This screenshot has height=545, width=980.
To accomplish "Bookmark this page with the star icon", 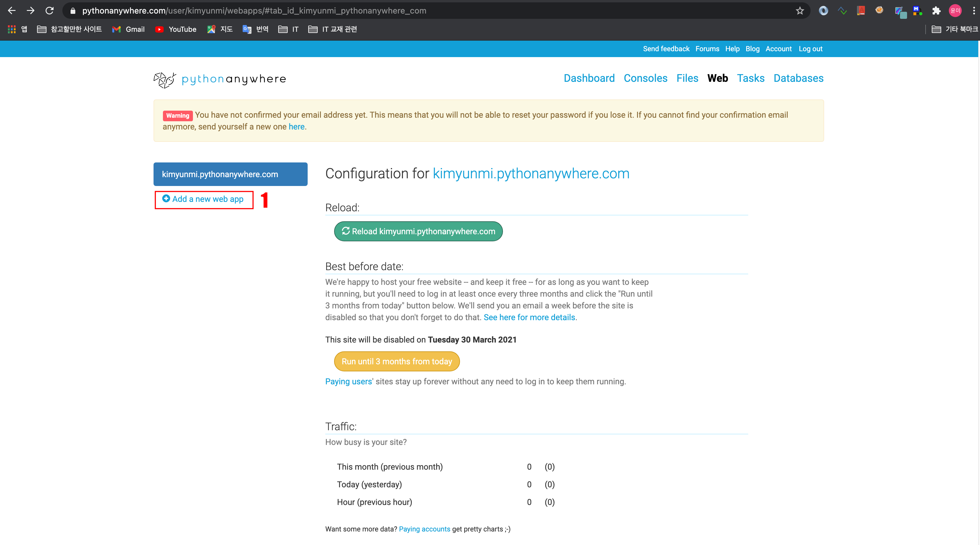I will (800, 11).
